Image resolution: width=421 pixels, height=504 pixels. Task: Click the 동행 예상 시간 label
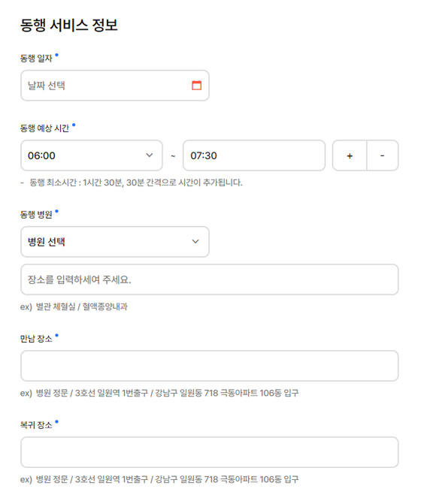click(44, 128)
